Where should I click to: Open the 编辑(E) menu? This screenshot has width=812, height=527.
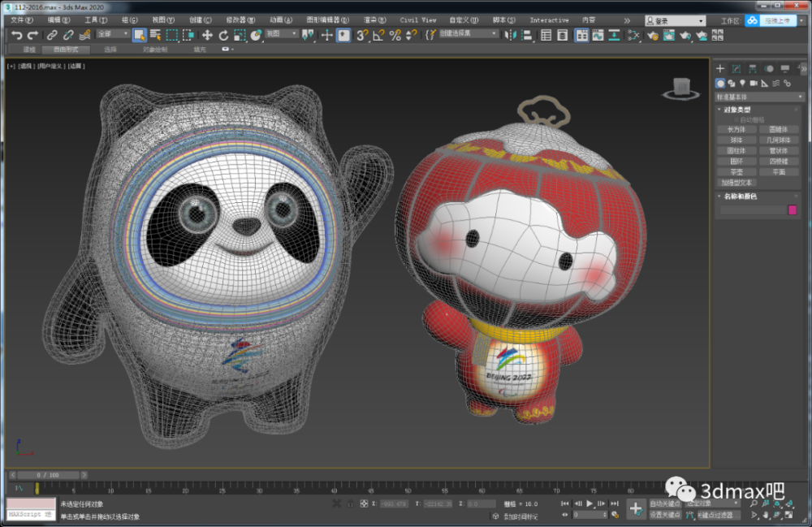pos(58,20)
